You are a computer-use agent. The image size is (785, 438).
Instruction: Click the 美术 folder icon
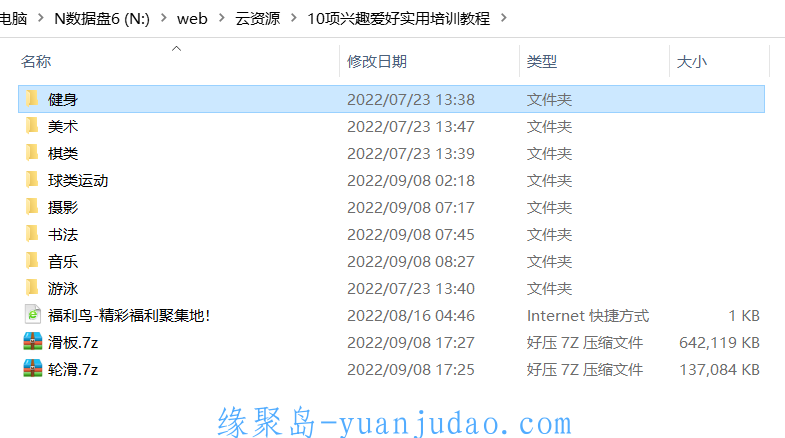point(32,126)
